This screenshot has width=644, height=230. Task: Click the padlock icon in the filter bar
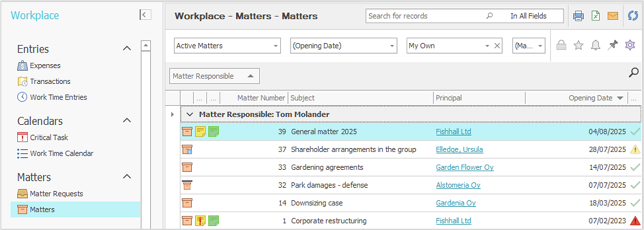[x=561, y=45]
